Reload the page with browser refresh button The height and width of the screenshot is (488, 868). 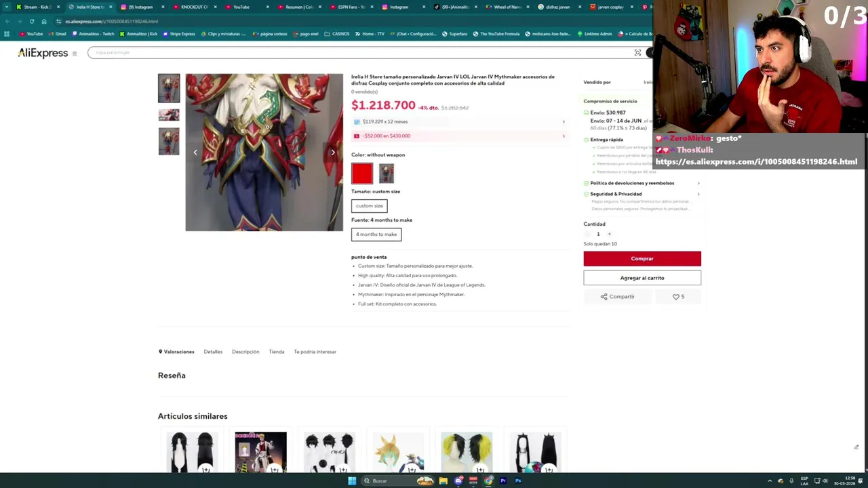pos(31,21)
